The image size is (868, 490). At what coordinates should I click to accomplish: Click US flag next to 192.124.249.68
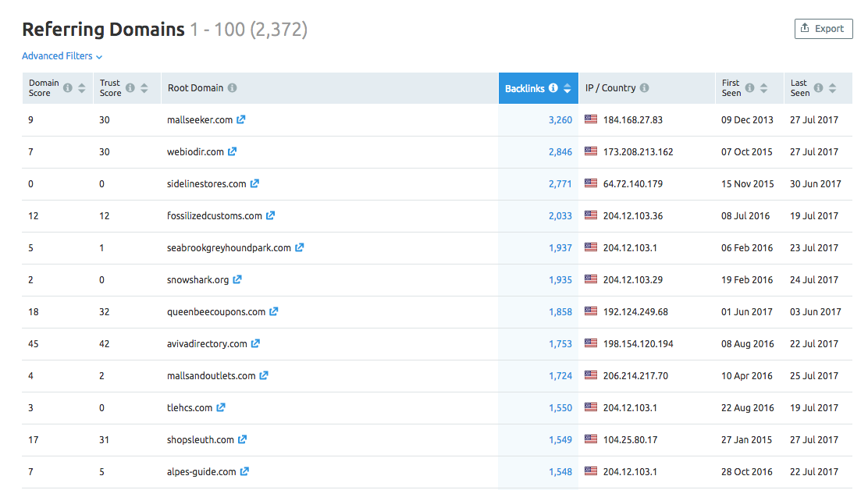591,311
